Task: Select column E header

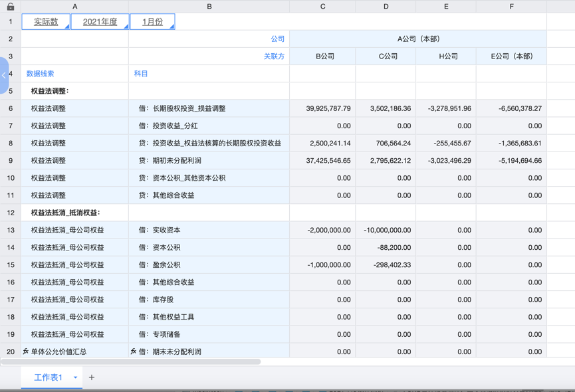Action: click(x=446, y=6)
